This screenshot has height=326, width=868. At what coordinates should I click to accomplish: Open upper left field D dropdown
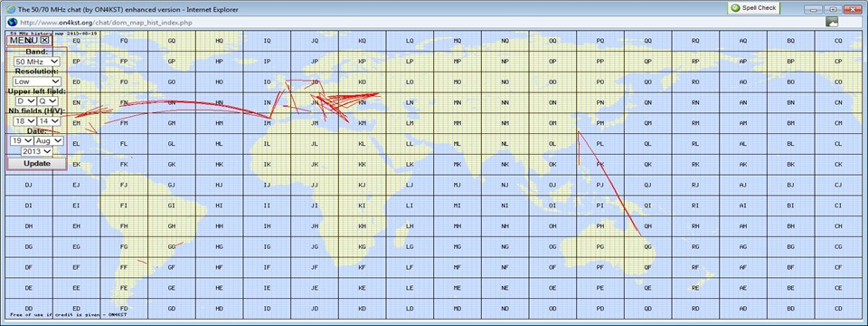(x=25, y=101)
